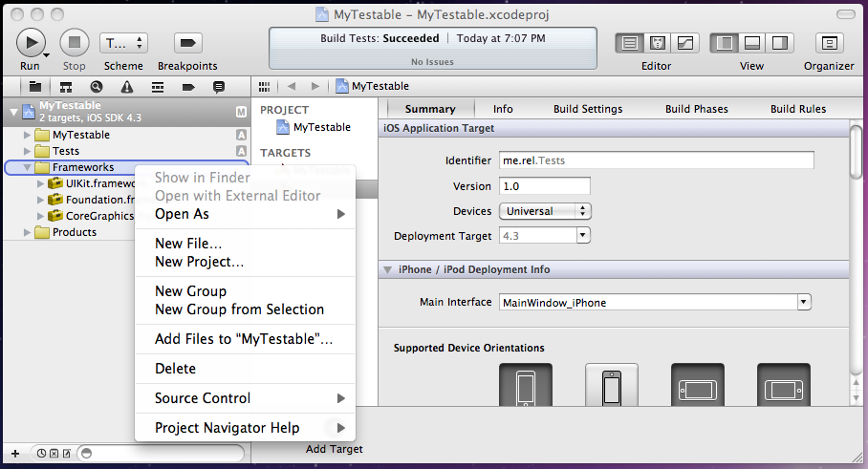Switch to the Build Phases tab
The height and width of the screenshot is (469, 868).
(696, 109)
